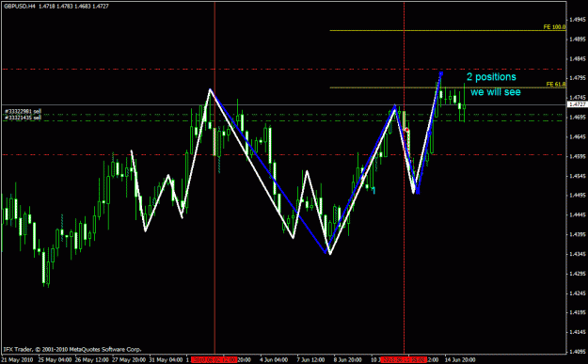The width and height of the screenshot is (588, 364).
Task: Click the 1.4445 price scale label
Action: [x=578, y=214]
